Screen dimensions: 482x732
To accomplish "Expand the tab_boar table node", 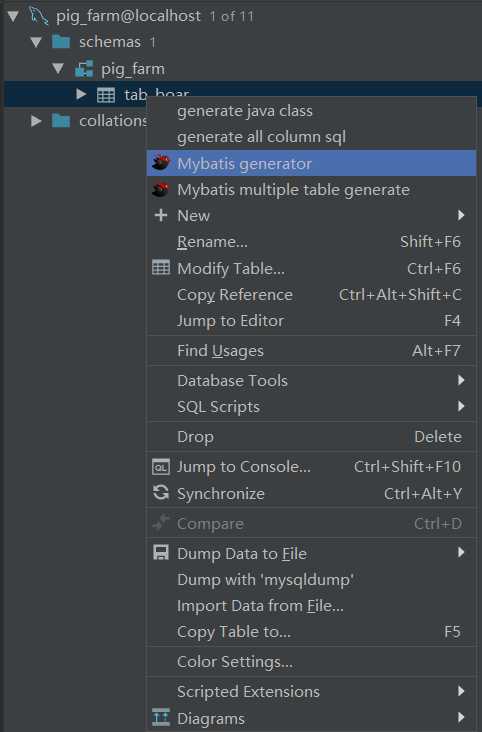I will pos(81,94).
